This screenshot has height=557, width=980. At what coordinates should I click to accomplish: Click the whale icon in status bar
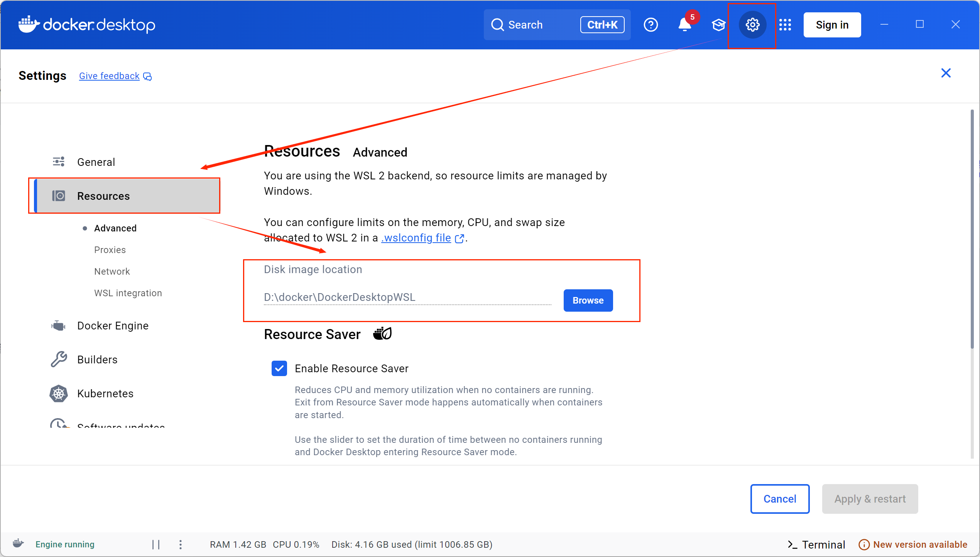pos(18,543)
